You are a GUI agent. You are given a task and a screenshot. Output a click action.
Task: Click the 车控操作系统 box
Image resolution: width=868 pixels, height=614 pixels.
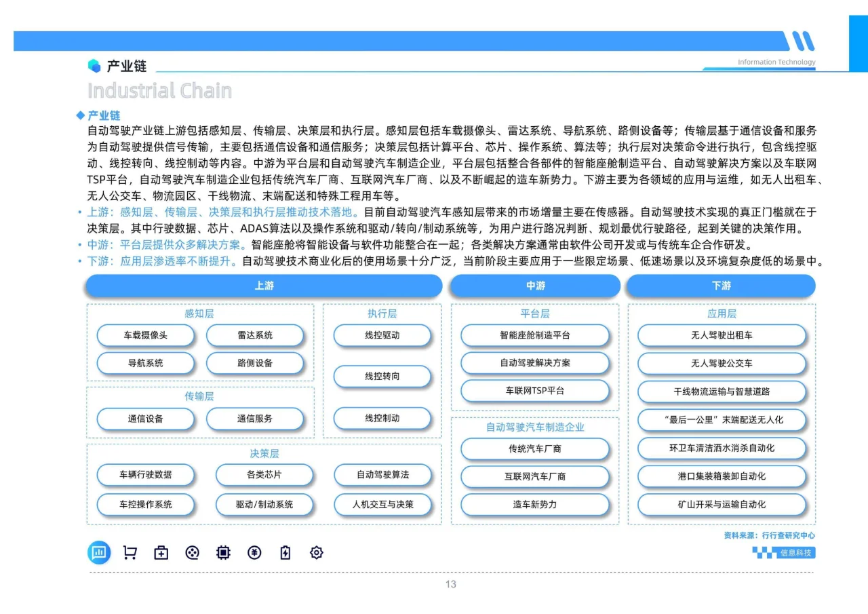pyautogui.click(x=145, y=504)
